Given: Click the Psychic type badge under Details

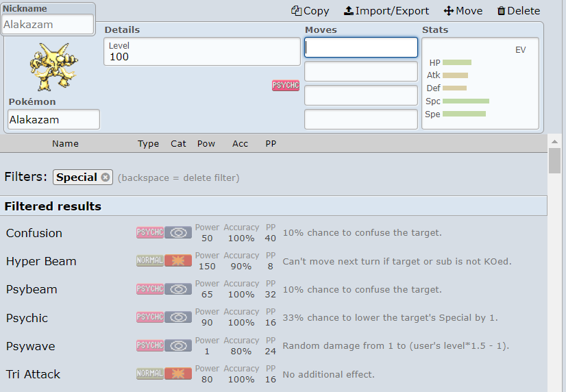Looking at the screenshot, I should coord(286,86).
